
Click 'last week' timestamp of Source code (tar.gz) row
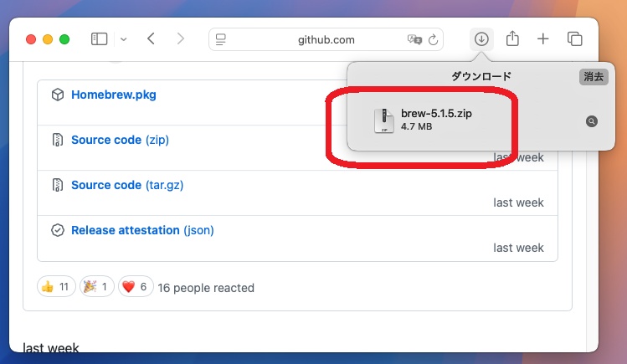click(x=518, y=203)
